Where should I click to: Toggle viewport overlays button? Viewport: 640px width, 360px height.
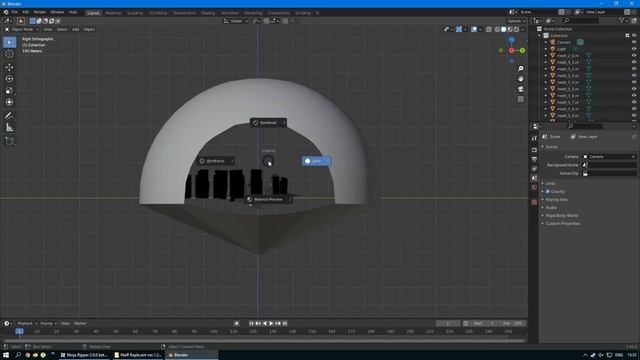474,29
